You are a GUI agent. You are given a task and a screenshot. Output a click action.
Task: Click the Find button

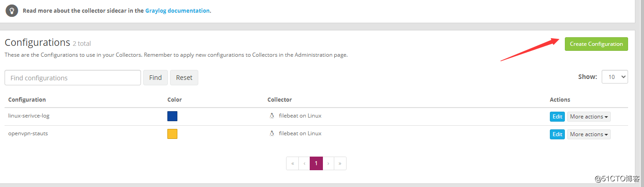(156, 78)
